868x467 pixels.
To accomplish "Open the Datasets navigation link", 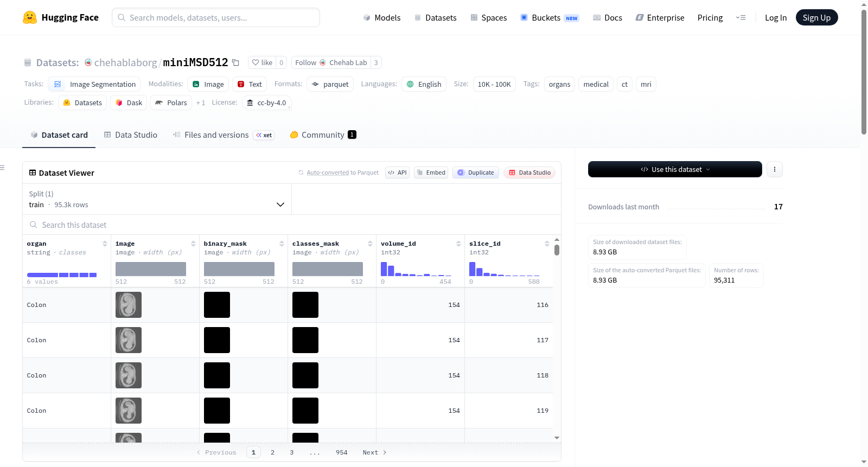I will tap(436, 17).
